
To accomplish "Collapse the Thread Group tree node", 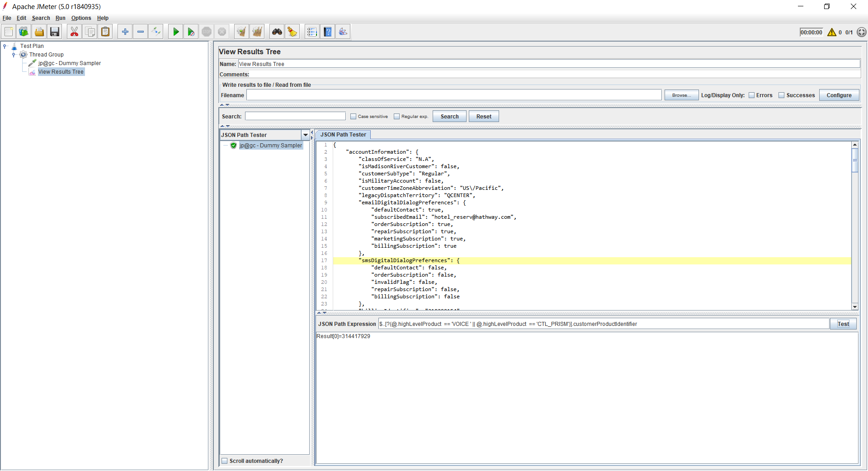I will click(x=14, y=55).
